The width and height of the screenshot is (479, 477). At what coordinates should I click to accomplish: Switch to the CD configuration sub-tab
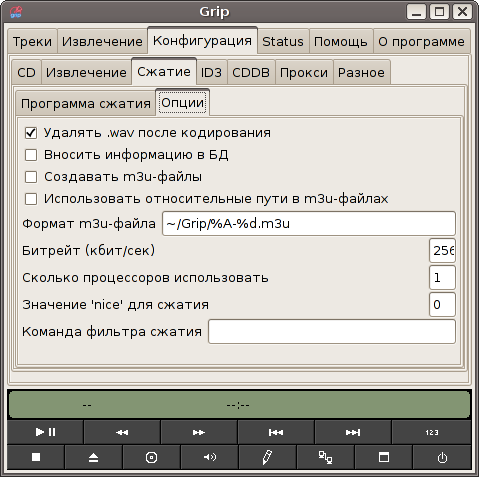coord(26,72)
